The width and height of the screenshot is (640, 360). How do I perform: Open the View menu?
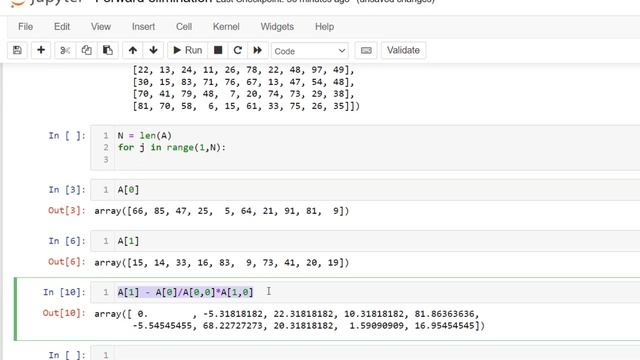point(101,27)
